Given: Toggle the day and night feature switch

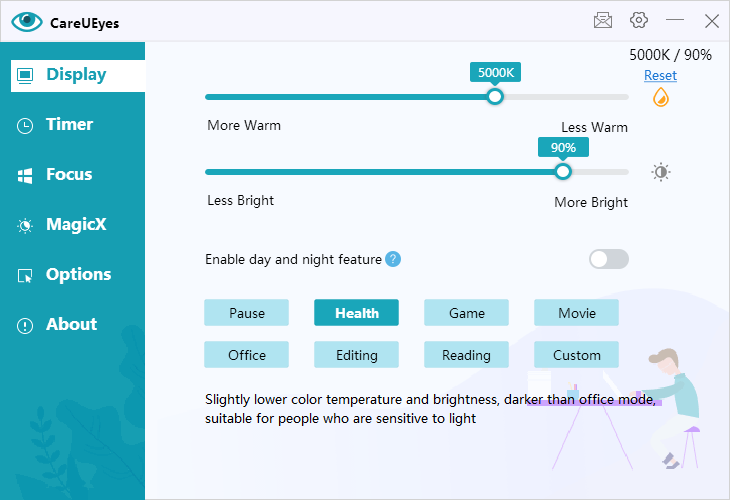Looking at the screenshot, I should click(x=608, y=259).
